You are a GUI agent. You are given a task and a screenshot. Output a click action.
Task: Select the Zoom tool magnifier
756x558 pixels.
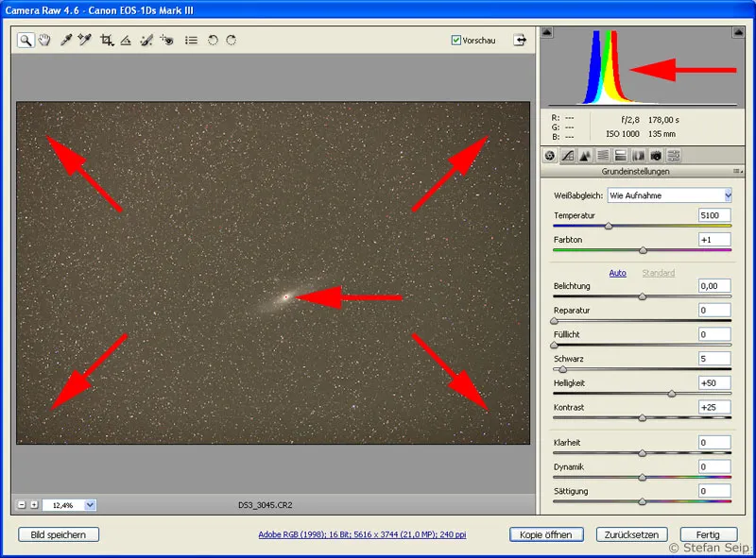click(26, 41)
